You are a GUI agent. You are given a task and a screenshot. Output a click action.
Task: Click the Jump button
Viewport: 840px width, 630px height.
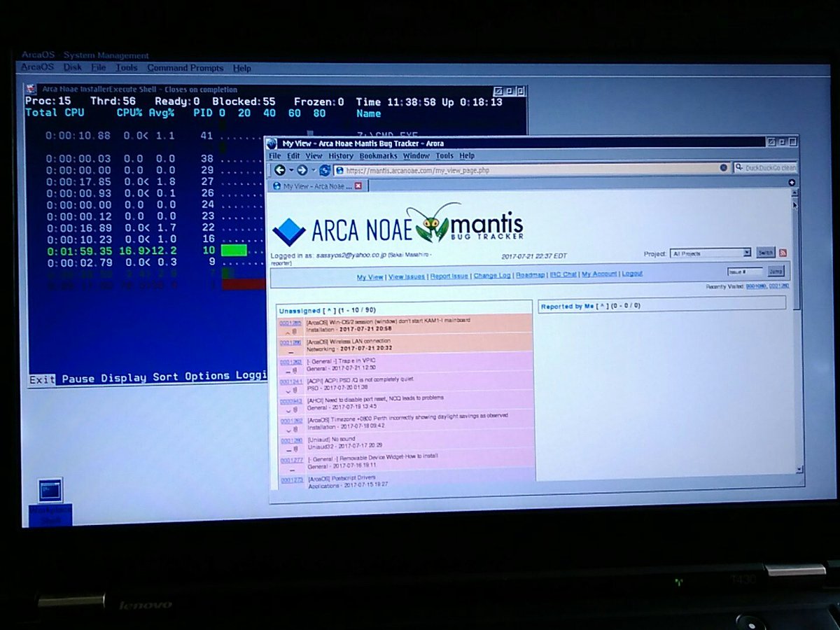(776, 271)
